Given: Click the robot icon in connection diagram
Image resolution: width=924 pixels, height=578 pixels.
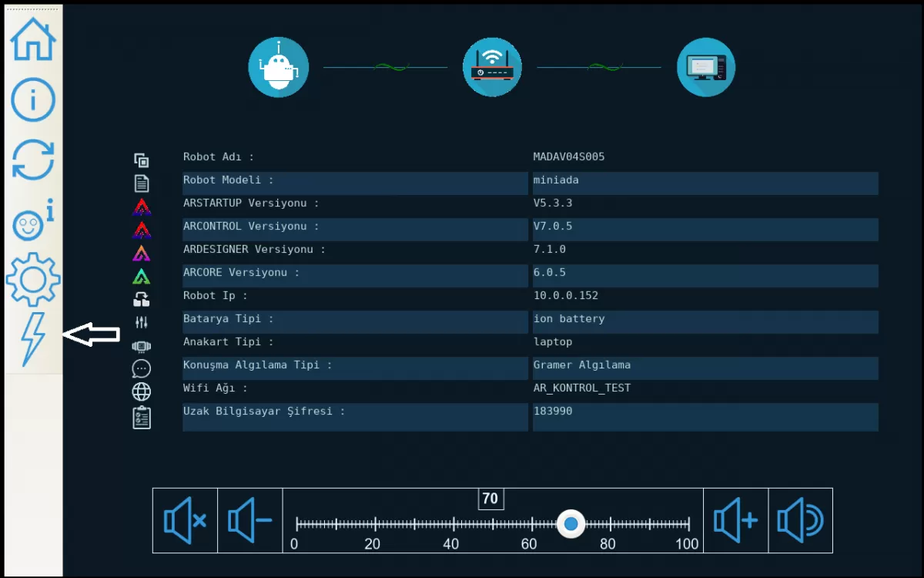Looking at the screenshot, I should (278, 68).
